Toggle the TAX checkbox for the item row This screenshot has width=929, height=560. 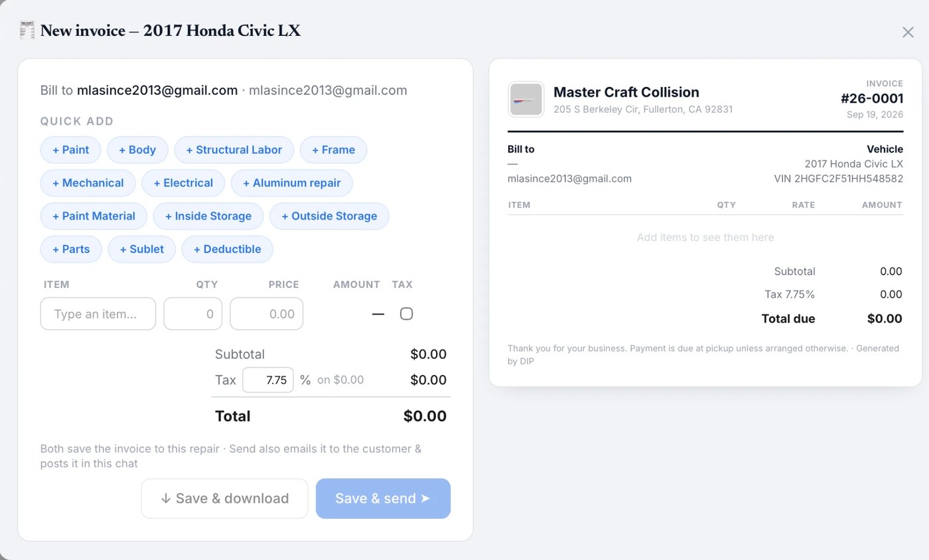(x=407, y=314)
